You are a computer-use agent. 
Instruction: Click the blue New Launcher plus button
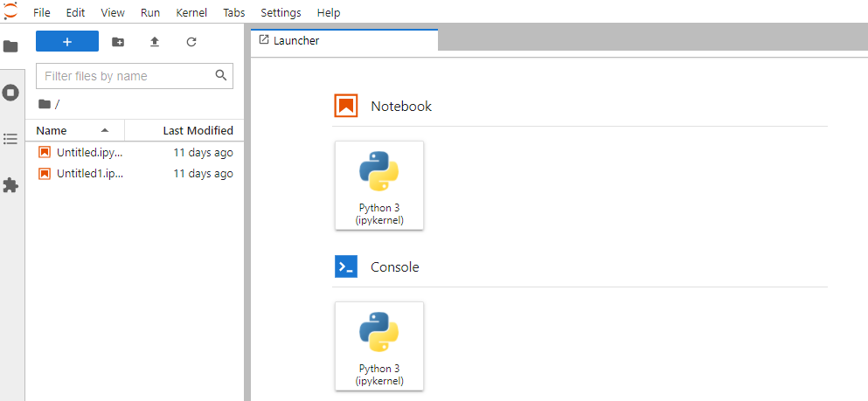[67, 41]
